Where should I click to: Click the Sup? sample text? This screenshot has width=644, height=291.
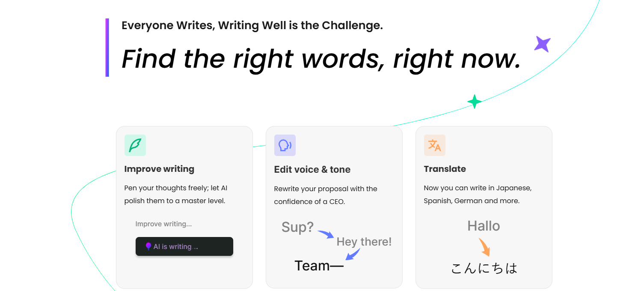pos(297,227)
